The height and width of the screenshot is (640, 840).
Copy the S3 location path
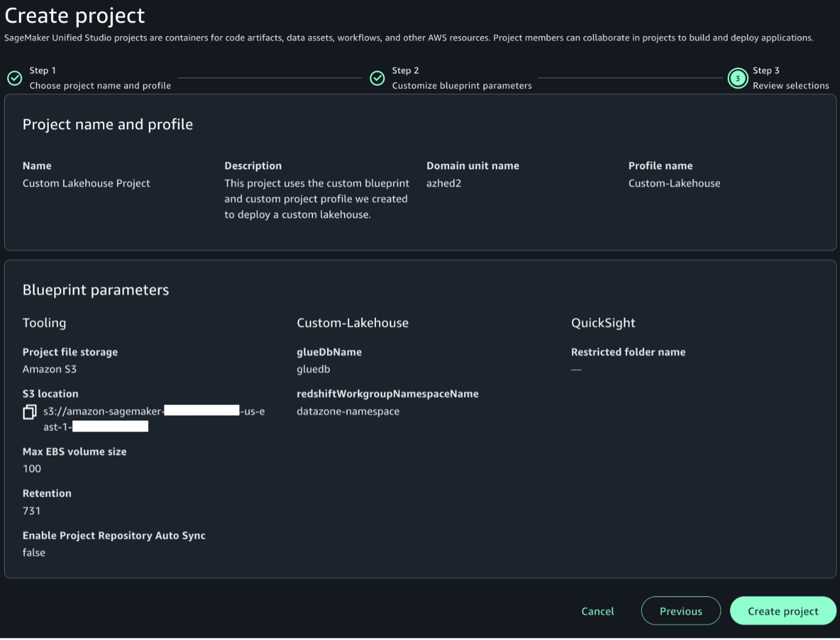point(29,412)
